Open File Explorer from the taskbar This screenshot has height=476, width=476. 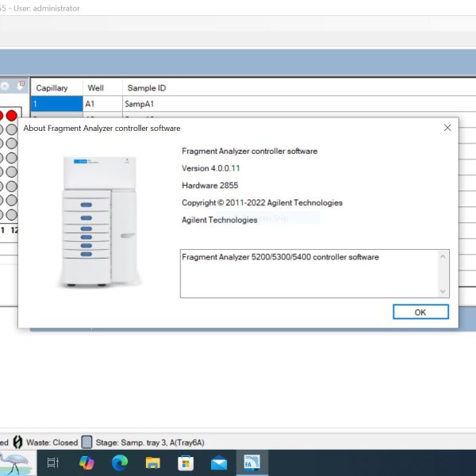152,463
